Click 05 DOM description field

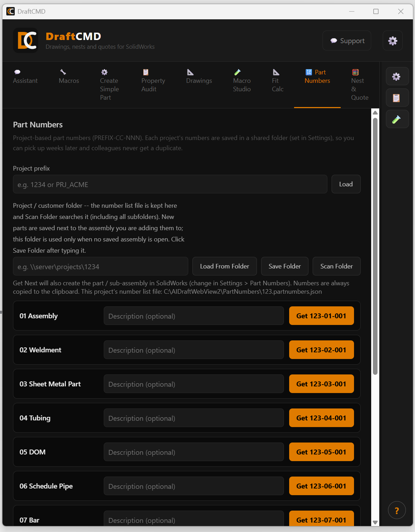pos(194,452)
